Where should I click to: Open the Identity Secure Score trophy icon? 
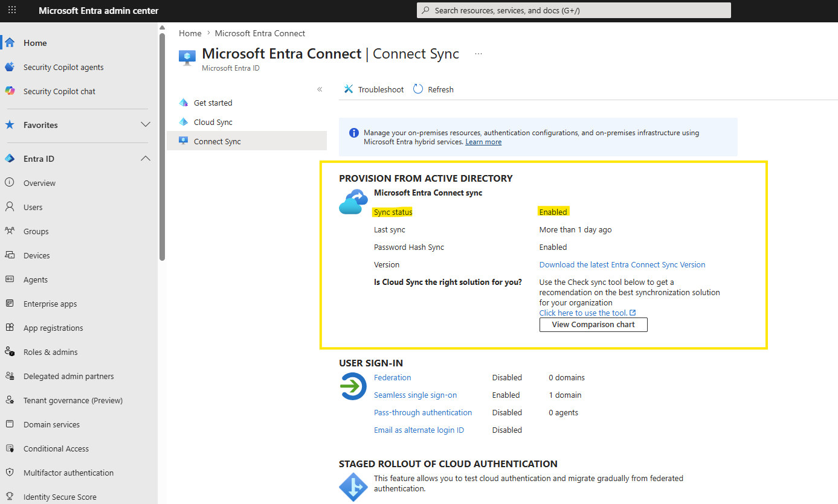pos(10,497)
